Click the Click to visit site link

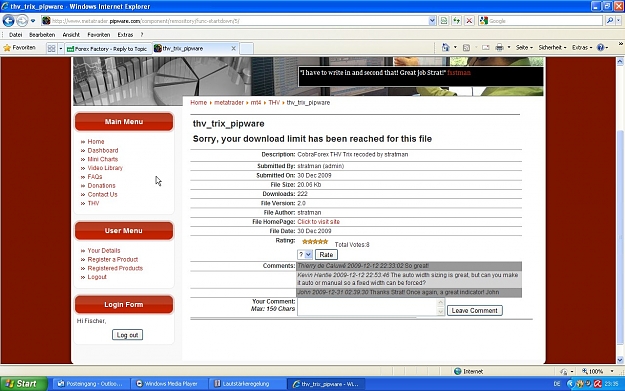(x=318, y=222)
